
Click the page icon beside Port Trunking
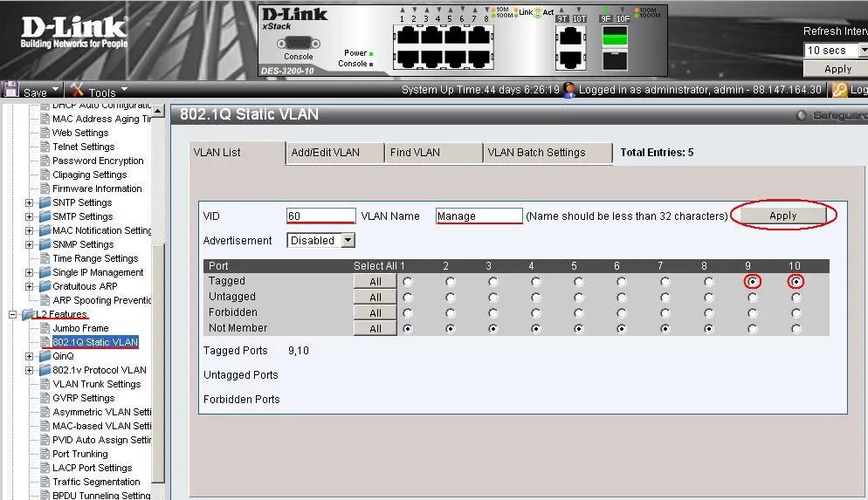click(45, 454)
